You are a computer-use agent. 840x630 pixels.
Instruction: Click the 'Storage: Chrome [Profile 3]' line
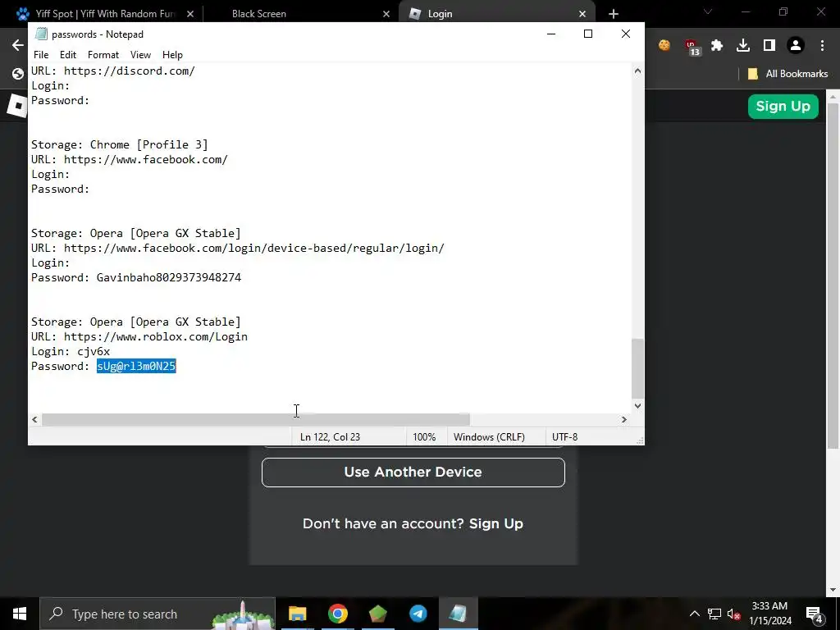coord(120,144)
